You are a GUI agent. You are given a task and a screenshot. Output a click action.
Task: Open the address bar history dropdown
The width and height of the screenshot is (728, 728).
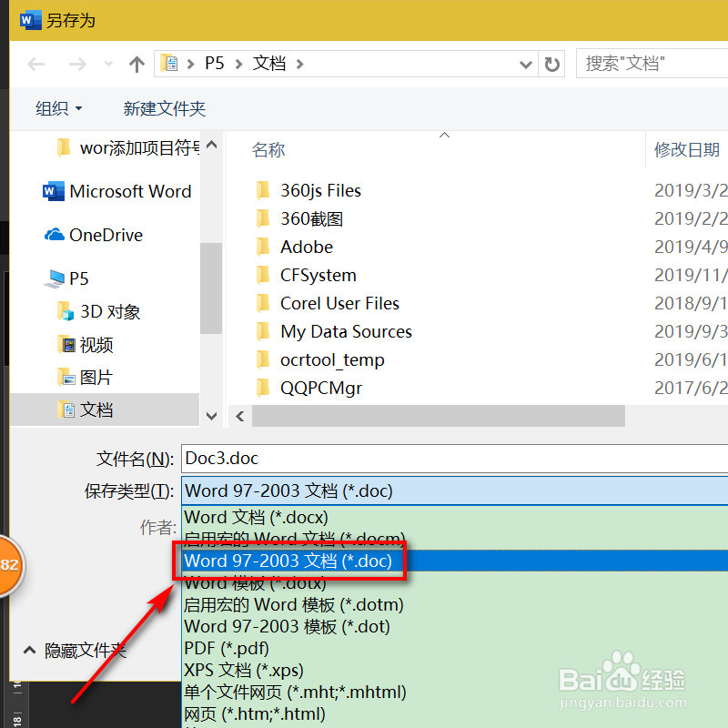point(525,63)
